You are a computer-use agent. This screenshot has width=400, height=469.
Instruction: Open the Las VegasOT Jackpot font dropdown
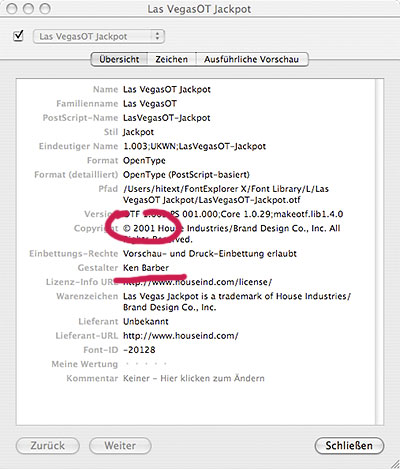click(99, 36)
